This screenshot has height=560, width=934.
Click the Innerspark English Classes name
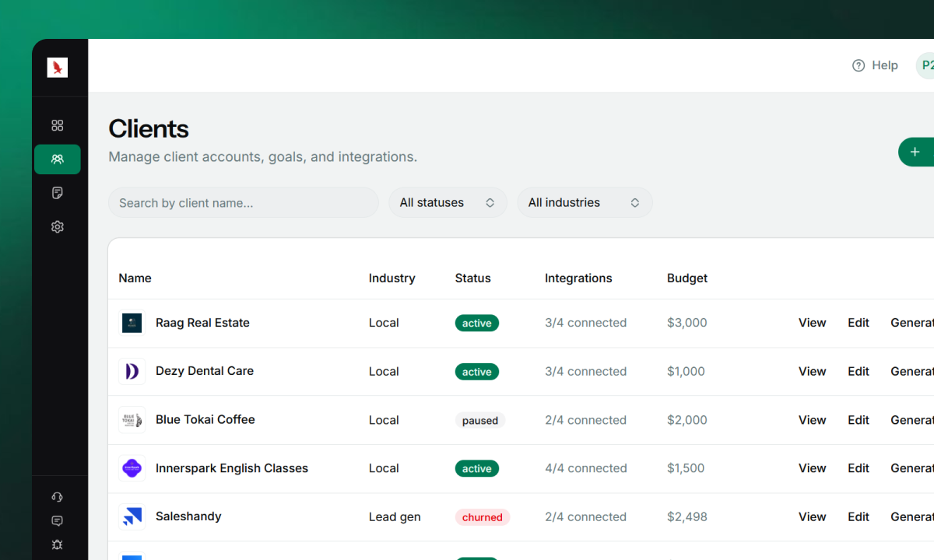[232, 468]
